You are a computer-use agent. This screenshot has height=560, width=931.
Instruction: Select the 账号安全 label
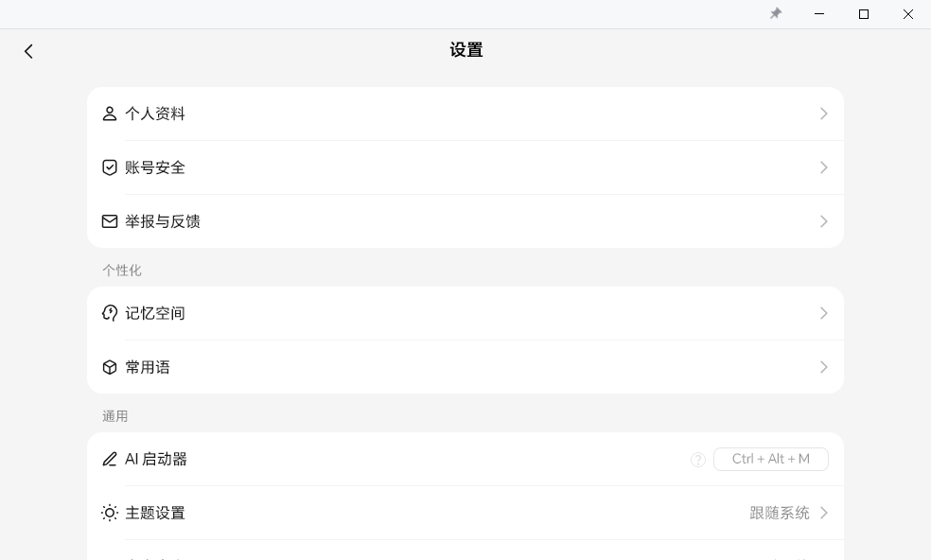coord(155,167)
